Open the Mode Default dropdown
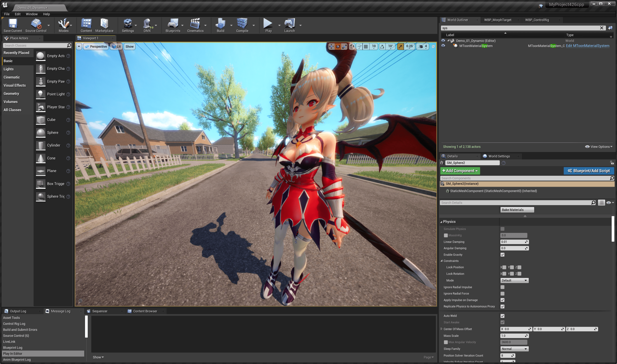Screen dimensions: 617x364 tap(514, 280)
